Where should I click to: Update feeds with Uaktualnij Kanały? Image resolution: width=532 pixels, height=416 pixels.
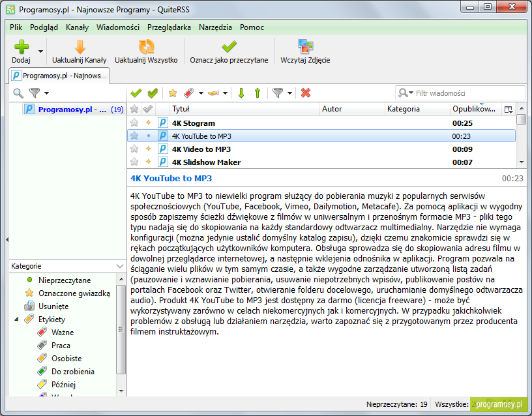click(80, 52)
